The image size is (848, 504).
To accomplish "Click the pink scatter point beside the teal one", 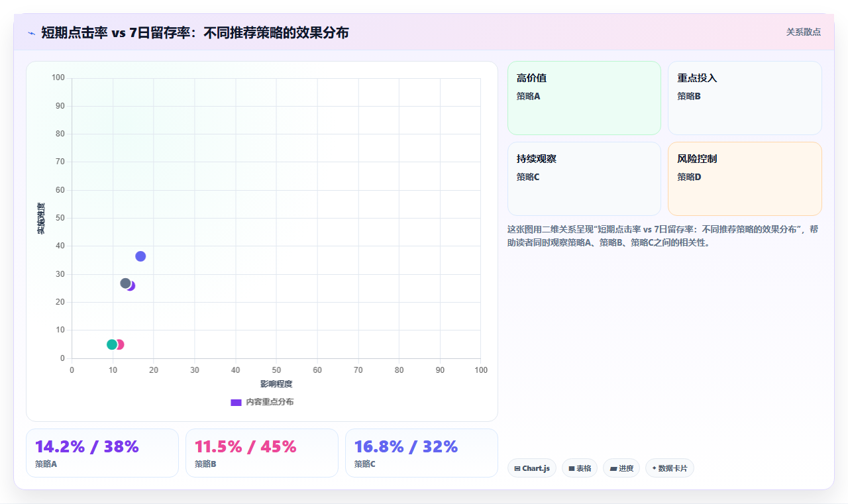I will (x=120, y=344).
